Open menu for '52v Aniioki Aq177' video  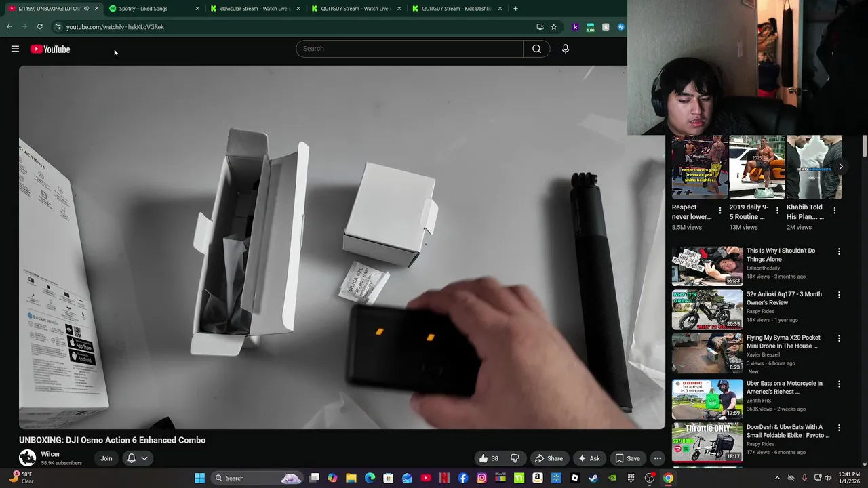point(839,295)
